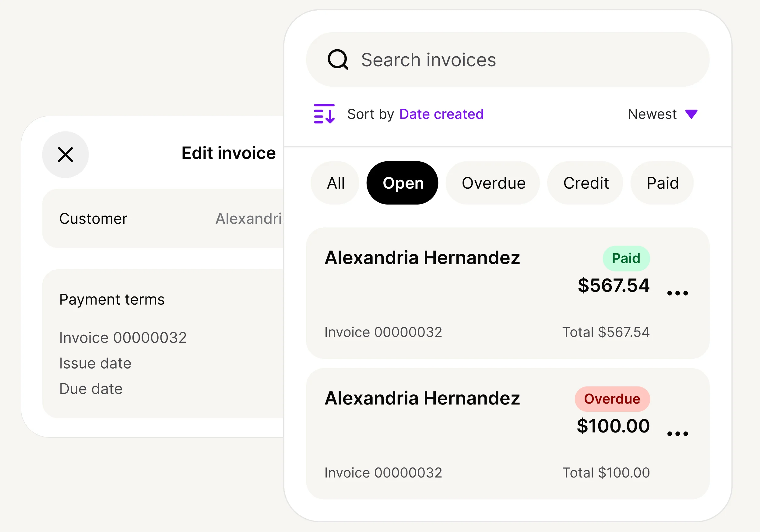Click Invoice 00000032 in the paid card
This screenshot has width=760, height=532.
pyautogui.click(x=383, y=332)
